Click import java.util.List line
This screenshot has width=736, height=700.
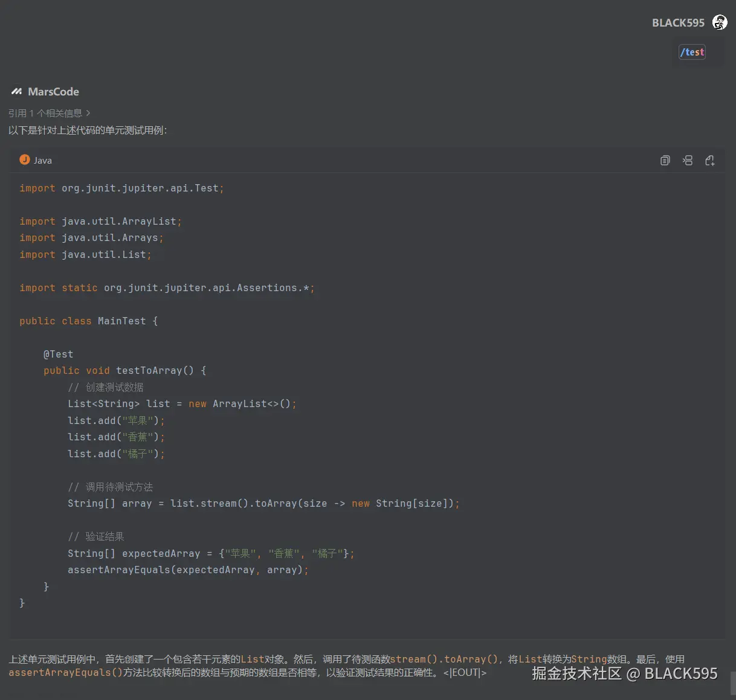coord(85,254)
